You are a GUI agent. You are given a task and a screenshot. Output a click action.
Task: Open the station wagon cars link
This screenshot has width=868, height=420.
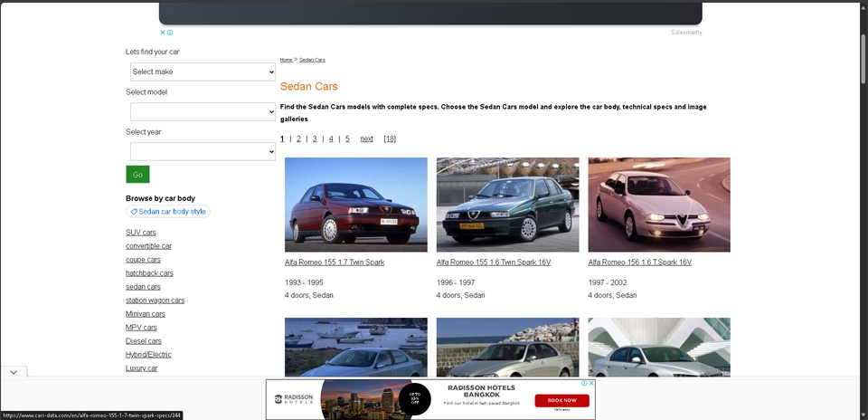(155, 301)
